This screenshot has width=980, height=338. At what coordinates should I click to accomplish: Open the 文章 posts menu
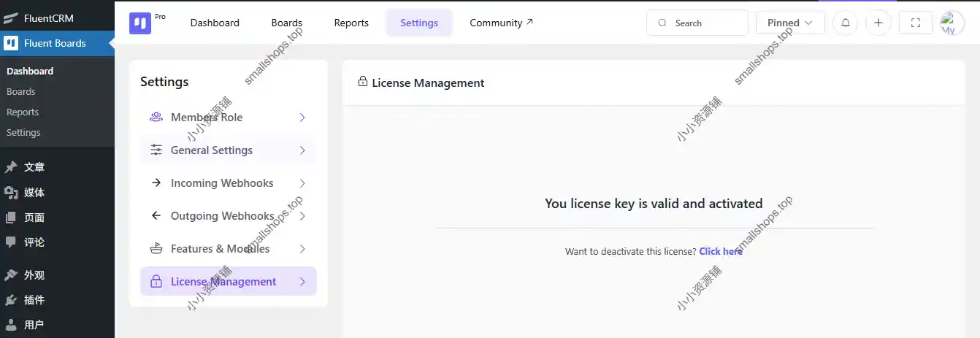[x=57, y=167]
